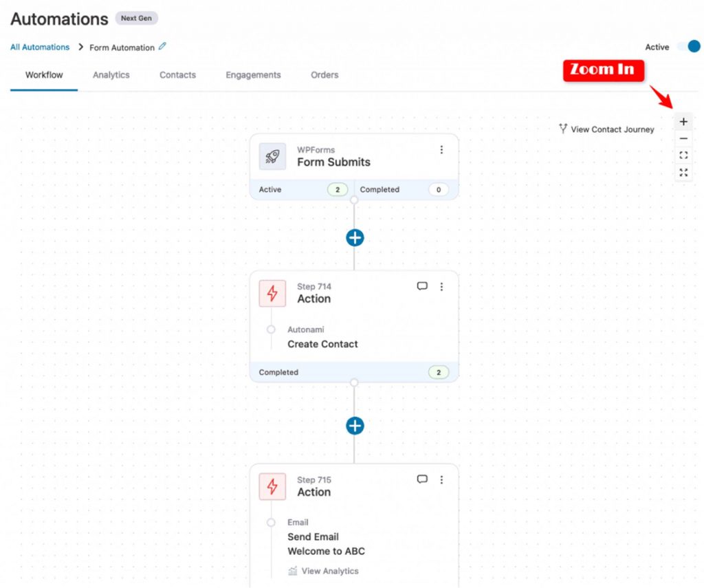Image resolution: width=704 pixels, height=588 pixels.
Task: Click the Welcome to ABC email subject
Action: (326, 551)
